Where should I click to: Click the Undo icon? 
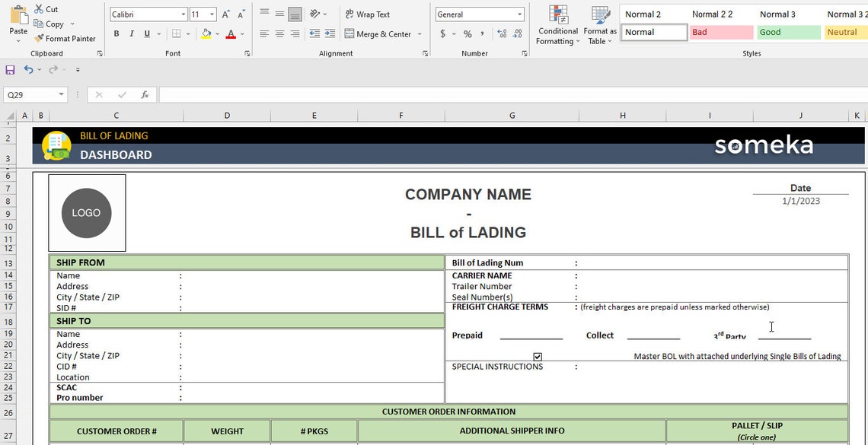(28, 69)
